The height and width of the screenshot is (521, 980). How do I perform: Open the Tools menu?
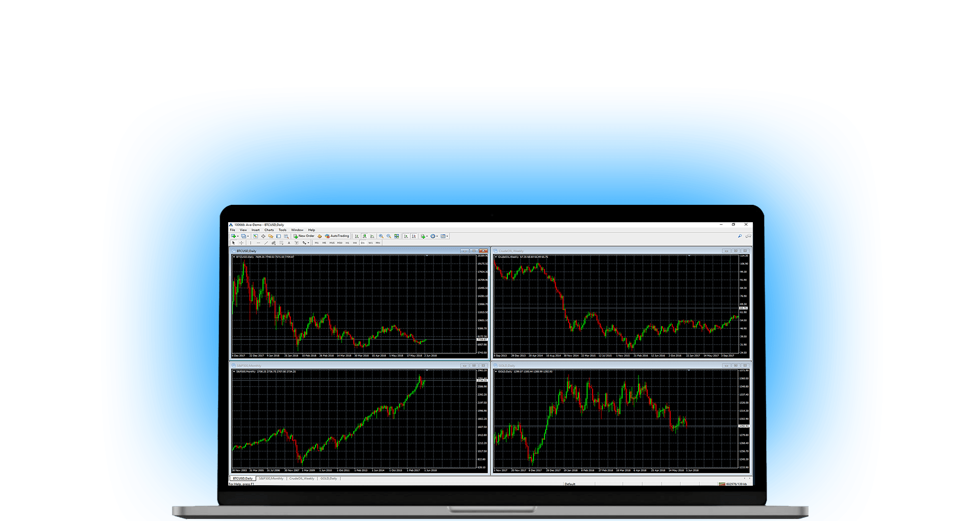[x=282, y=230]
